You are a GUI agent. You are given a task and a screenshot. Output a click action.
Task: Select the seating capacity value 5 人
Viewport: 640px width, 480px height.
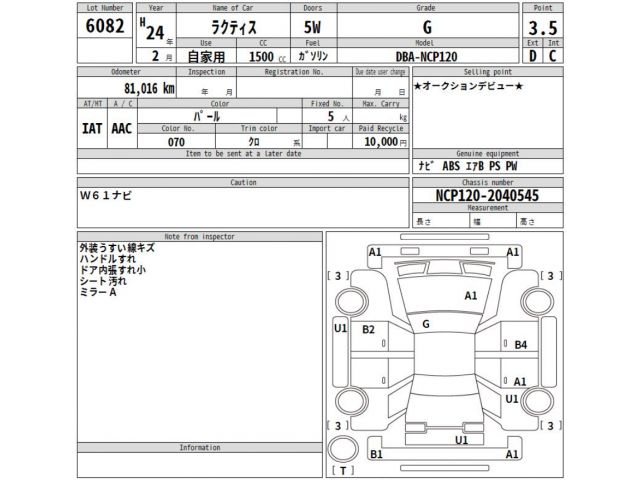(338, 117)
